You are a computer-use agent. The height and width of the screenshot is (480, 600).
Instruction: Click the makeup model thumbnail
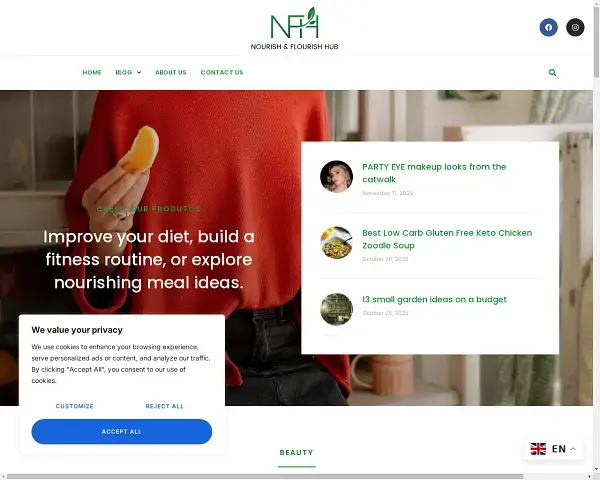[336, 176]
